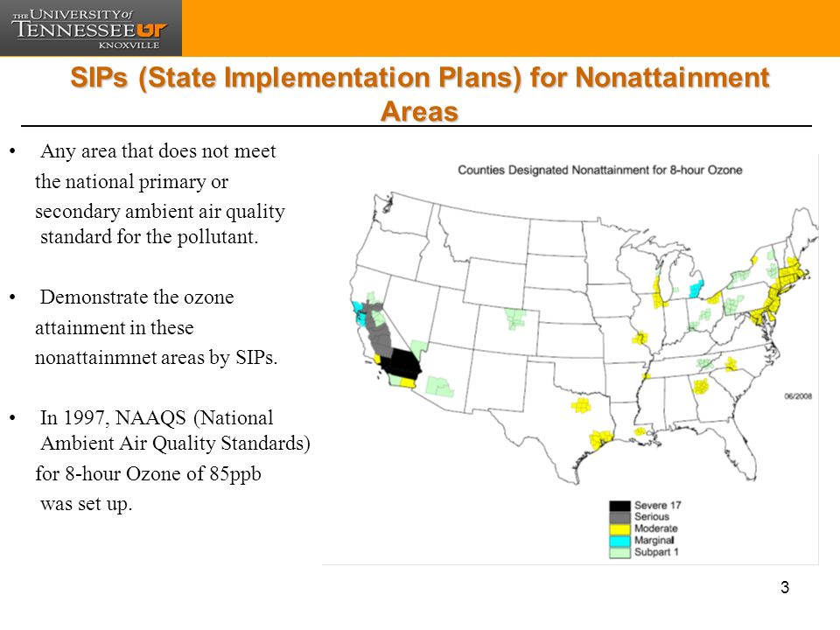Click the 'Moderate' legend label
The height and width of the screenshot is (630, 840).
(655, 528)
